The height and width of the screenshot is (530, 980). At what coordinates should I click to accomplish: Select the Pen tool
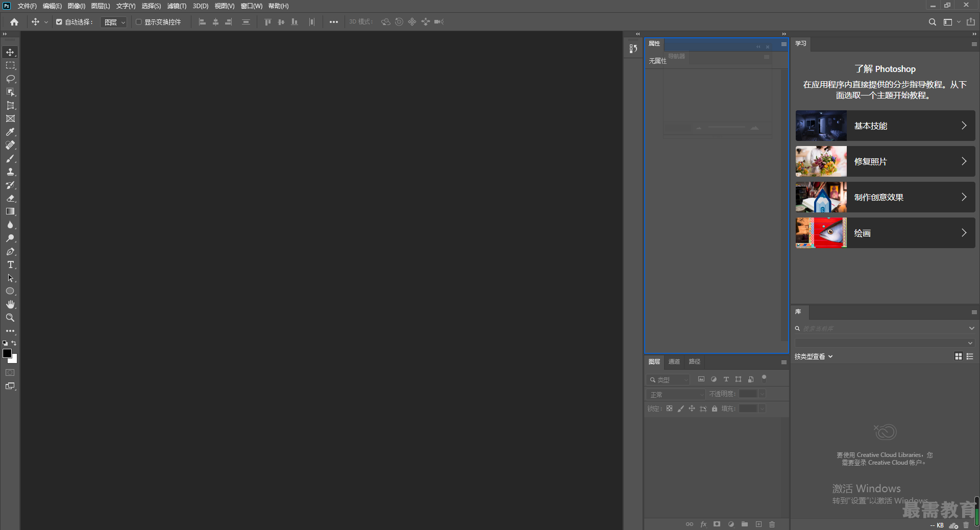pyautogui.click(x=10, y=251)
